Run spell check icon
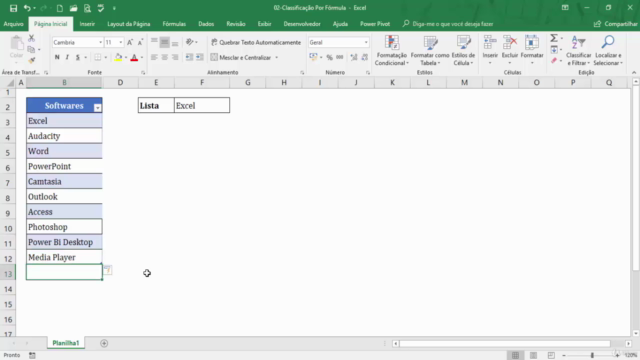Image resolution: width=640 pixels, height=360 pixels. [x=101, y=8]
